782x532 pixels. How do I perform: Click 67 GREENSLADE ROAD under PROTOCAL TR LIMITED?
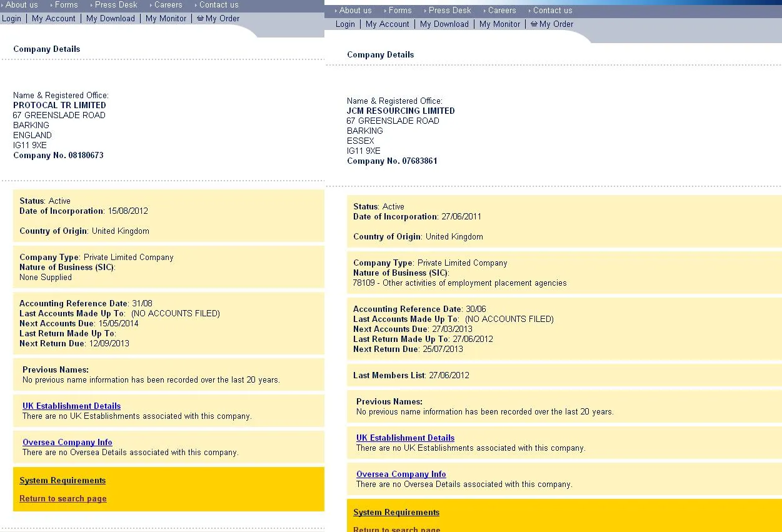[59, 116]
